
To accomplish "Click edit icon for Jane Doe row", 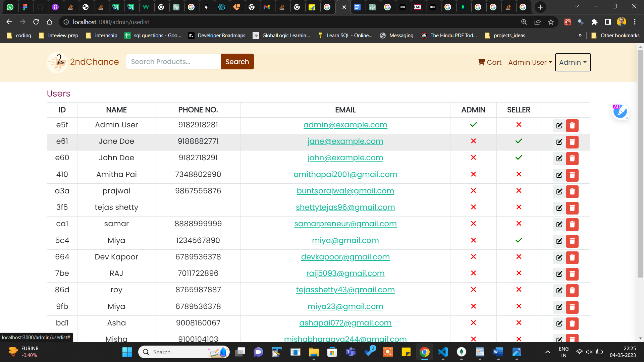I will 559,142.
